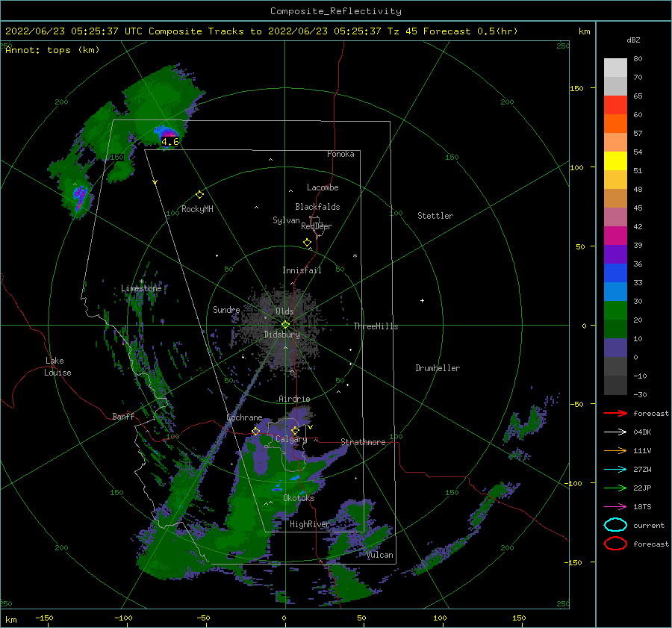Click the yellow V marker northwest of RockyMH
Viewport: 672px width, 628px height.
point(155,182)
